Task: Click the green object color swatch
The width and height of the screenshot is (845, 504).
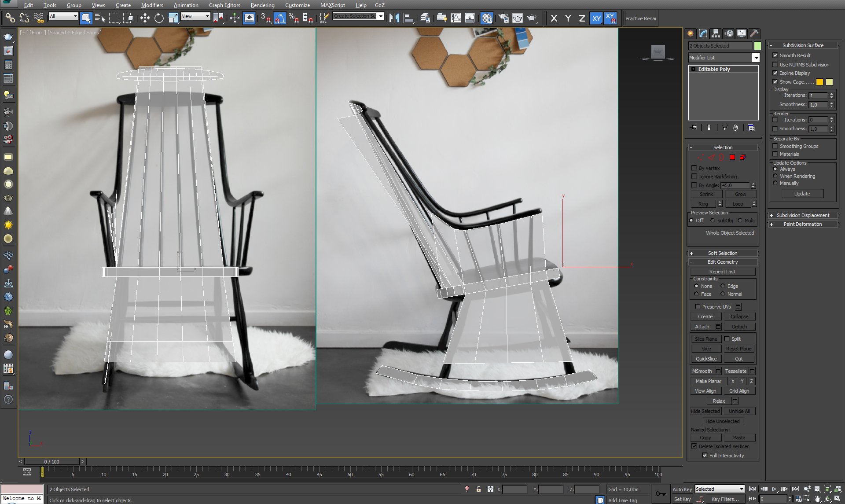Action: pyautogui.click(x=757, y=46)
